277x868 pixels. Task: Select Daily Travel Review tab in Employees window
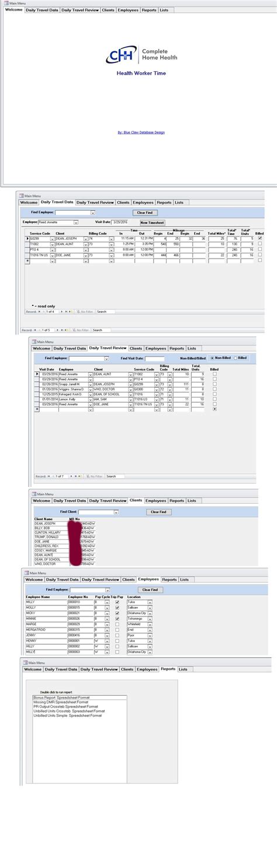click(x=99, y=580)
